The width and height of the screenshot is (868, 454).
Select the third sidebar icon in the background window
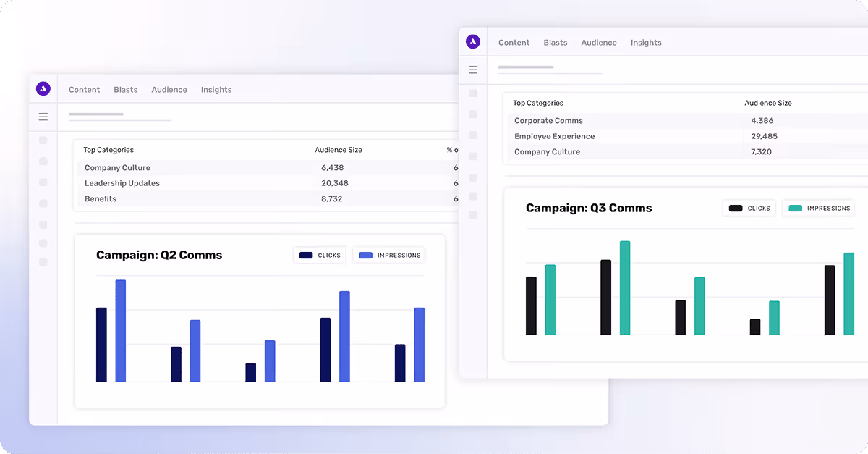pyautogui.click(x=474, y=135)
